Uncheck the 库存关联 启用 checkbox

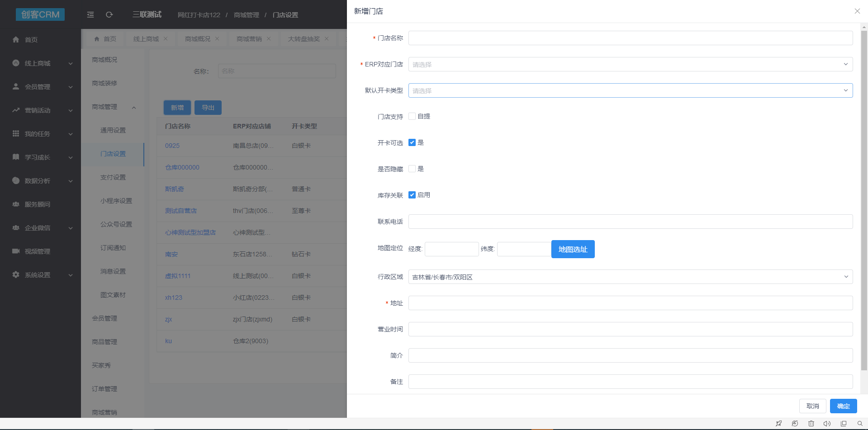point(412,195)
